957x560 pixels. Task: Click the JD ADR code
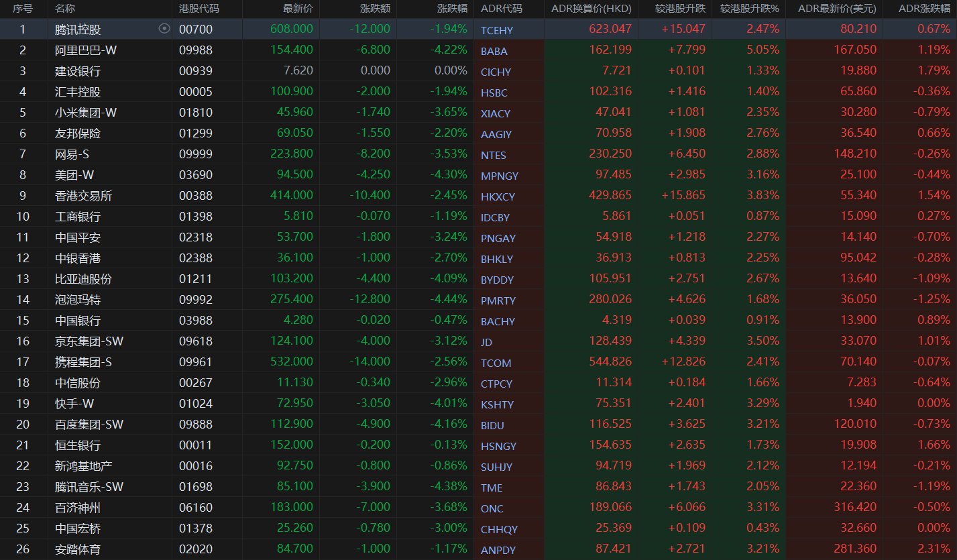(x=486, y=342)
